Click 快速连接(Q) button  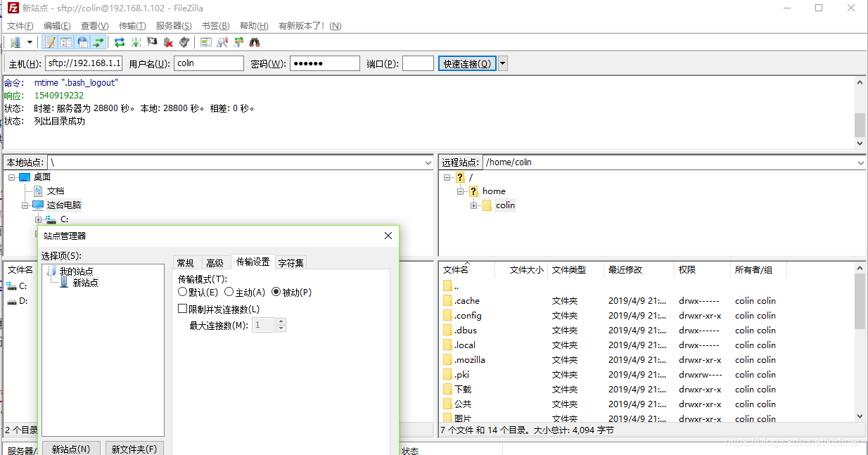pyautogui.click(x=467, y=63)
